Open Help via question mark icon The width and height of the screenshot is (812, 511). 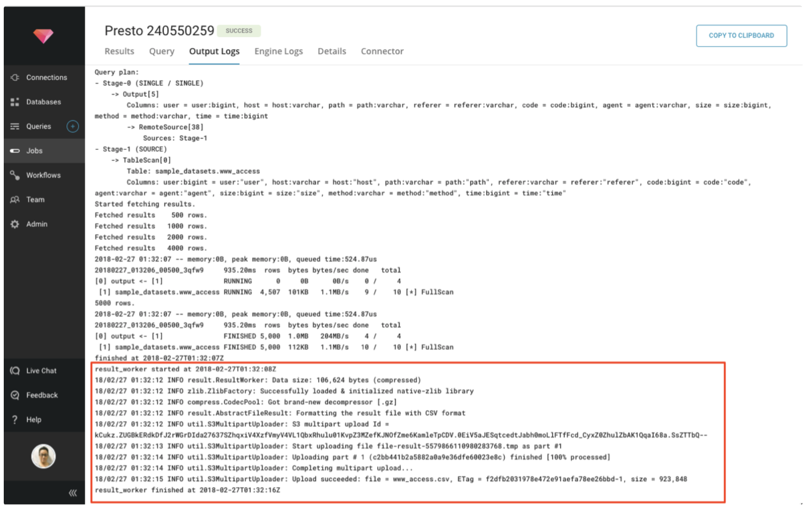pyautogui.click(x=15, y=419)
